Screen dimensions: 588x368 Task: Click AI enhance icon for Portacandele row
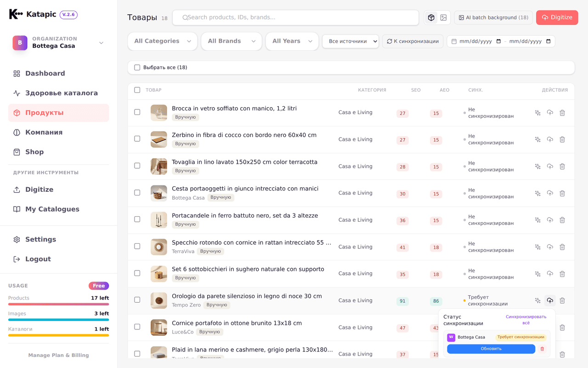[x=537, y=220]
